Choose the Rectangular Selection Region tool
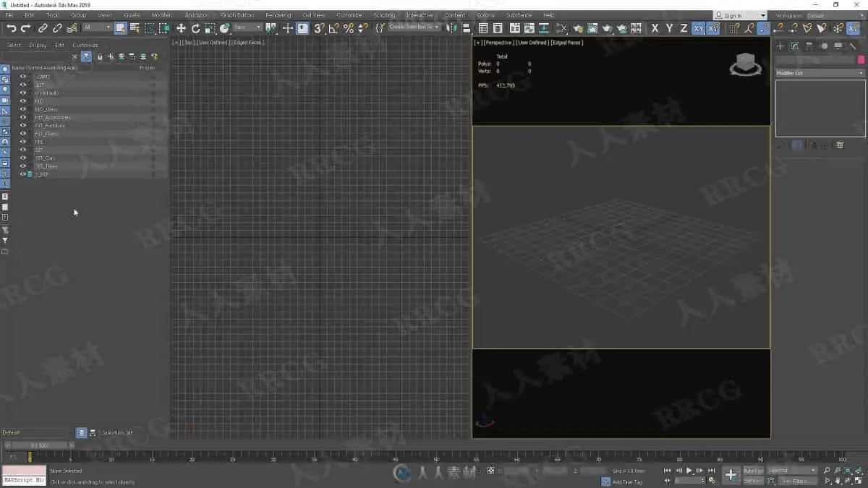Viewport: 868px width, 488px height. pos(150,28)
